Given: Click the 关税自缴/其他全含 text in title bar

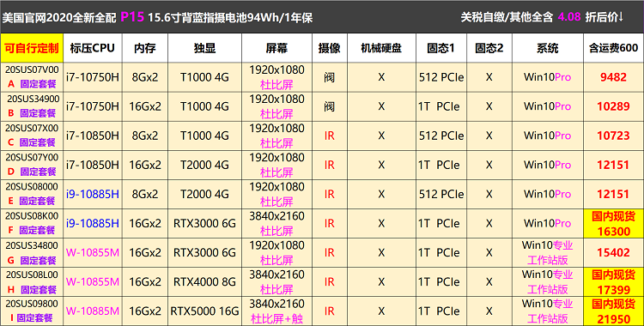Looking at the screenshot, I should point(507,17).
